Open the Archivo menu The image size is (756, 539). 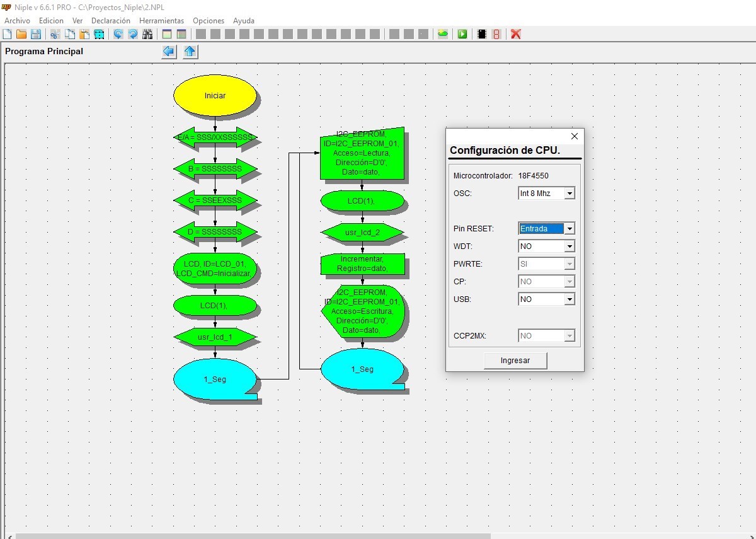coord(17,21)
